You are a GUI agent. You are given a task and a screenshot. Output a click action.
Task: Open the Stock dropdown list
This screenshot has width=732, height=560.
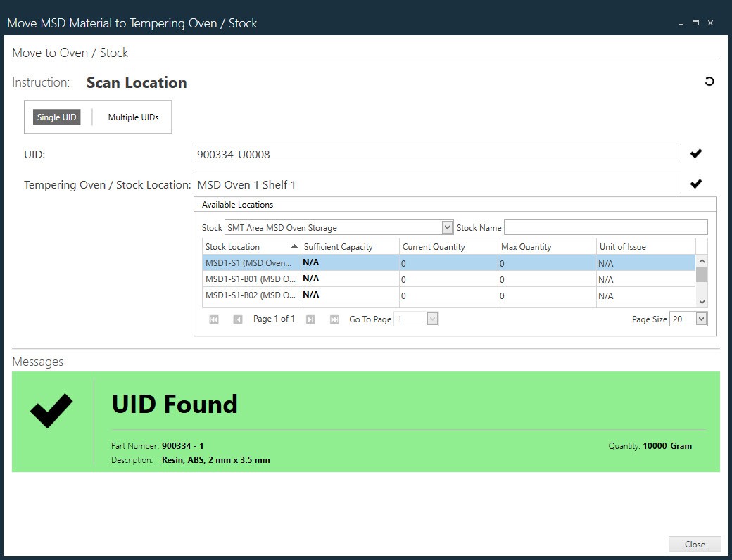447,227
